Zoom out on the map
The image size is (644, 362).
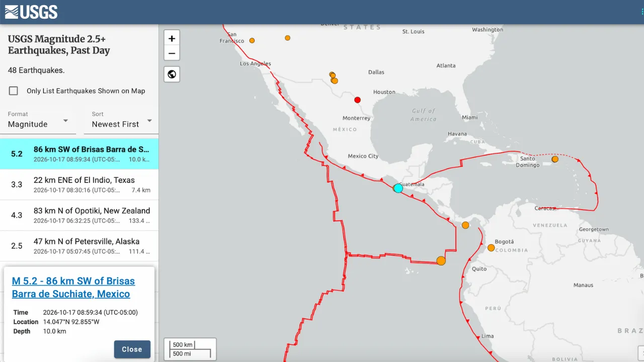(172, 53)
